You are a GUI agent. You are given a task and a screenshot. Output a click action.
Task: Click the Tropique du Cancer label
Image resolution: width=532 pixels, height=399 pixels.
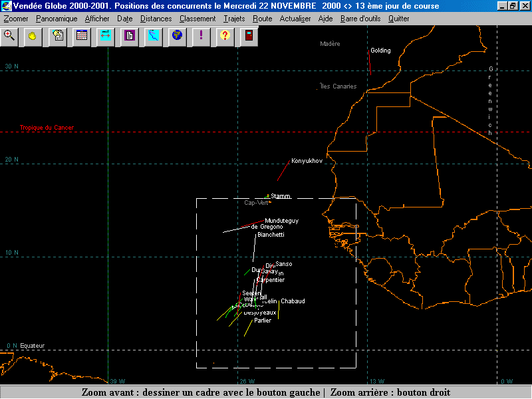coord(47,128)
